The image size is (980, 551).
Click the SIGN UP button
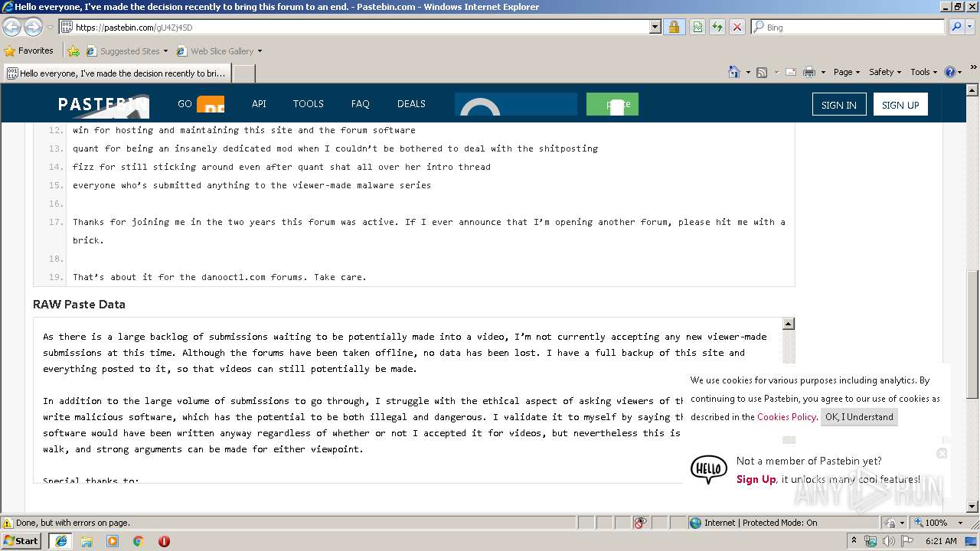pos(900,105)
